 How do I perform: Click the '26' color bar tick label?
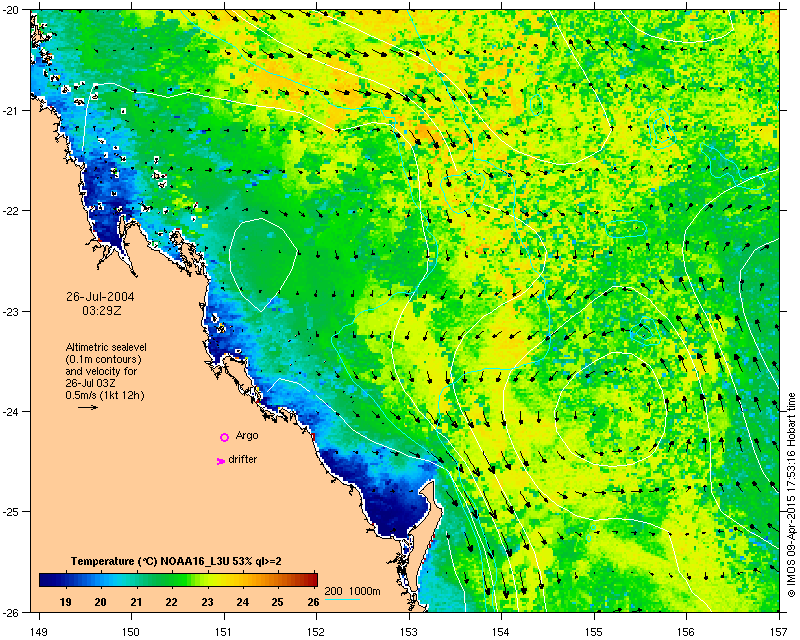coord(313,602)
